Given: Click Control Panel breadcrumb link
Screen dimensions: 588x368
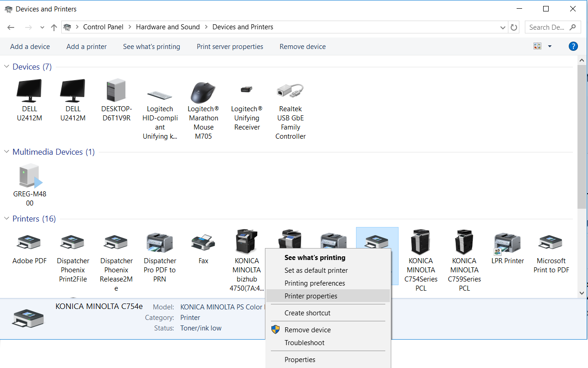Looking at the screenshot, I should point(103,27).
